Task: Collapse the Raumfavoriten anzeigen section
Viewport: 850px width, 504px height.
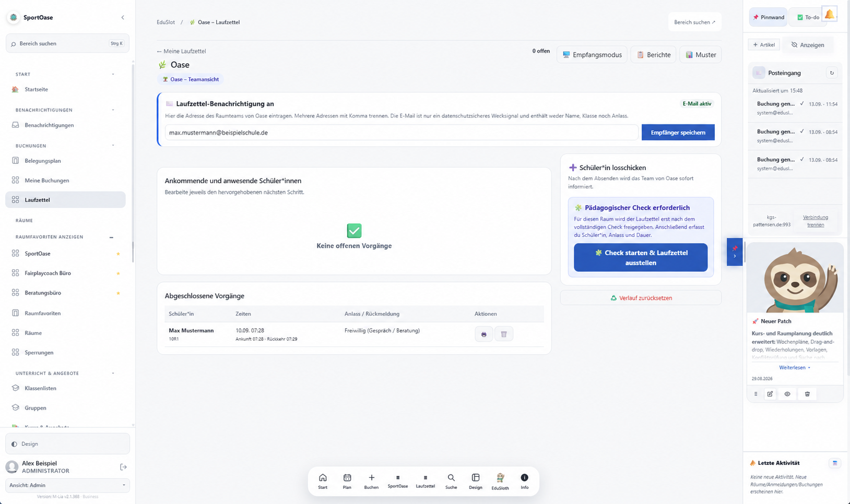Action: (111, 237)
